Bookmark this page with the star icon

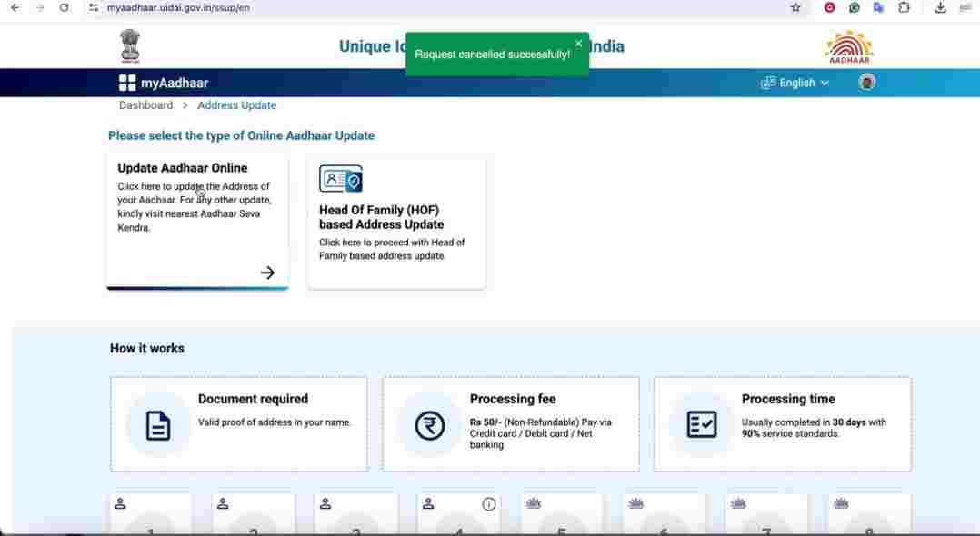pyautogui.click(x=795, y=8)
